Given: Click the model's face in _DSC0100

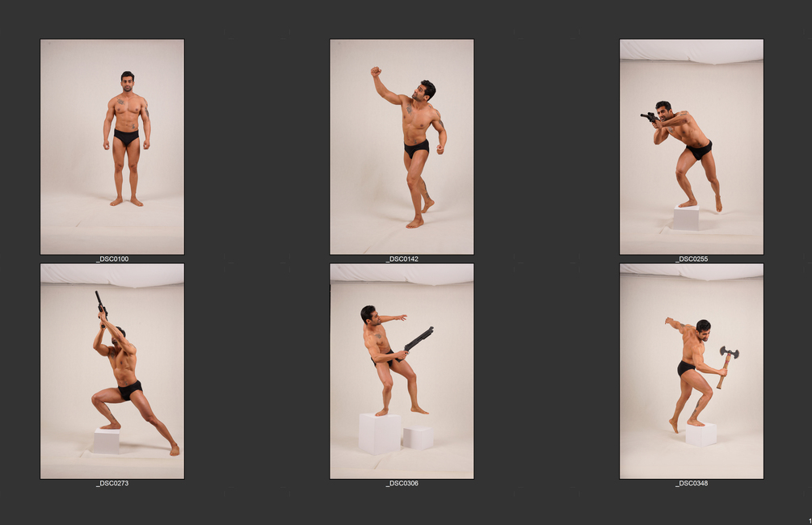Looking at the screenshot, I should click(128, 83).
